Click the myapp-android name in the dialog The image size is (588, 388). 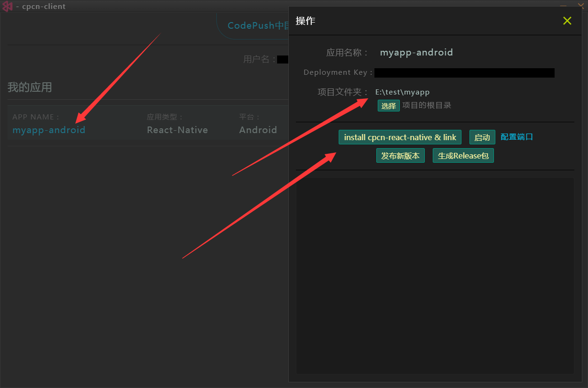click(416, 52)
